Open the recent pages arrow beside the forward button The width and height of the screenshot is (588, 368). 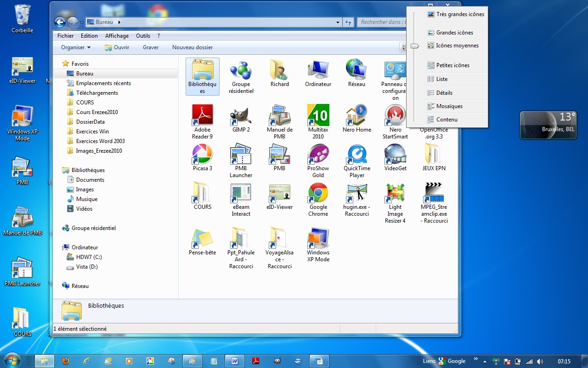82,22
